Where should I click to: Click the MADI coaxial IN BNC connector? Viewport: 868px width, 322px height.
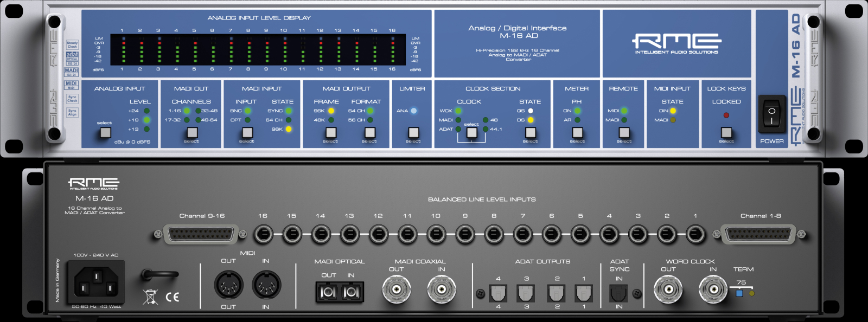click(442, 289)
